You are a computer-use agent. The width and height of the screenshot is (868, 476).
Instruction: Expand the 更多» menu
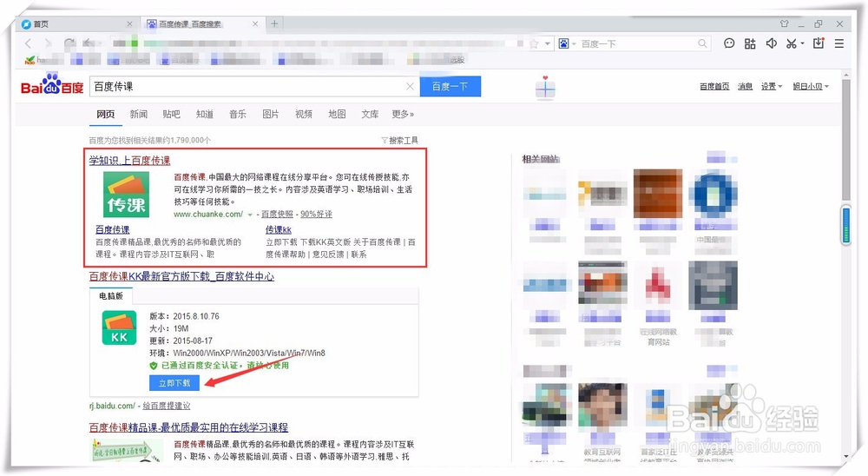[x=403, y=114]
